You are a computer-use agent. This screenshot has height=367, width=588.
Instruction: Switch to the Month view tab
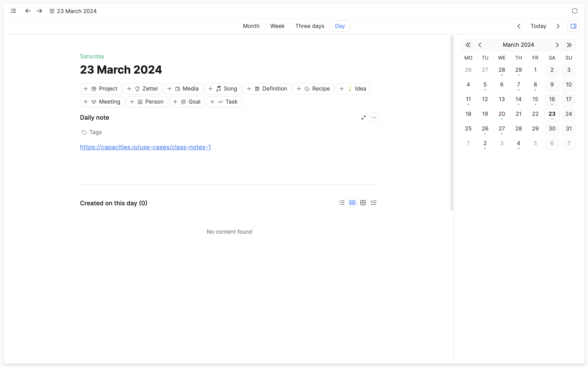click(251, 26)
